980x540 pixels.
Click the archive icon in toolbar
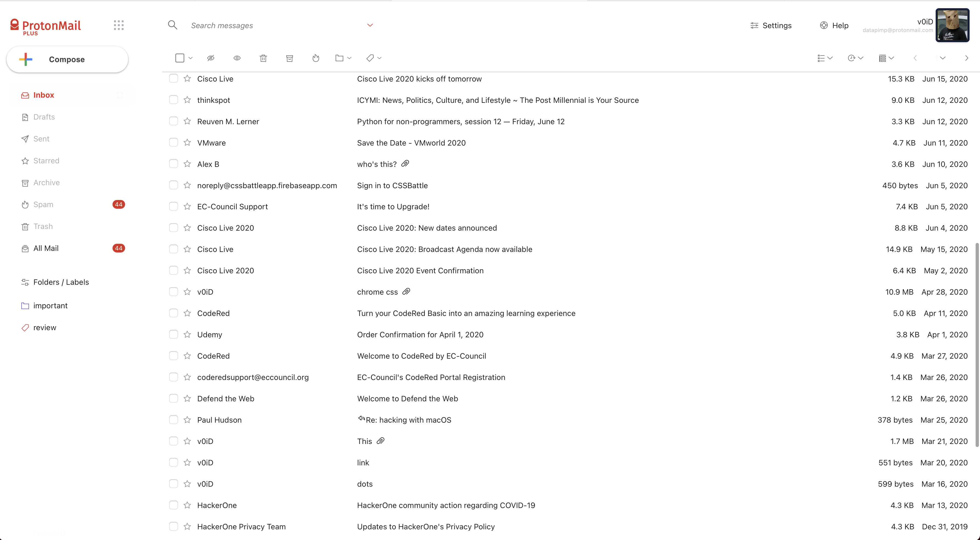point(290,58)
